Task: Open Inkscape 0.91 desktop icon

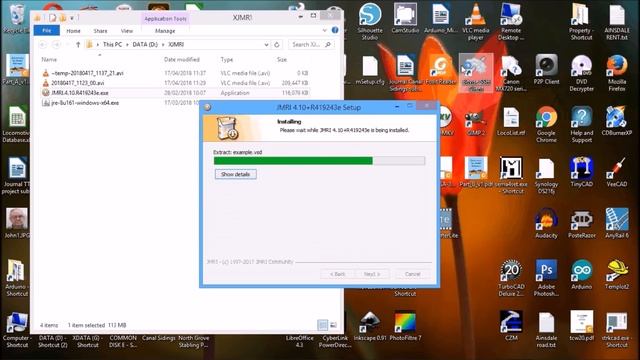Action: [x=370, y=326]
